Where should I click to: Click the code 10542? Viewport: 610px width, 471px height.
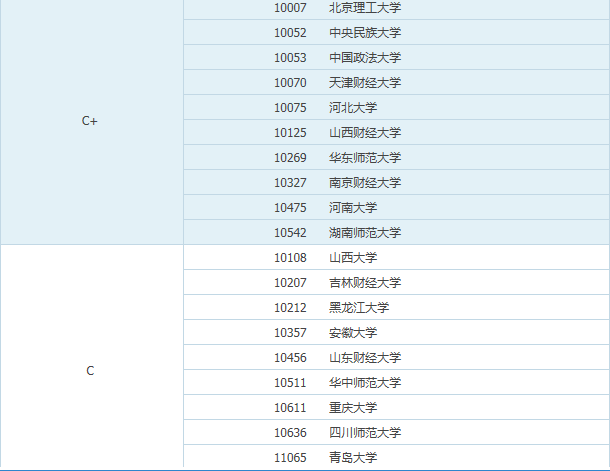point(290,233)
